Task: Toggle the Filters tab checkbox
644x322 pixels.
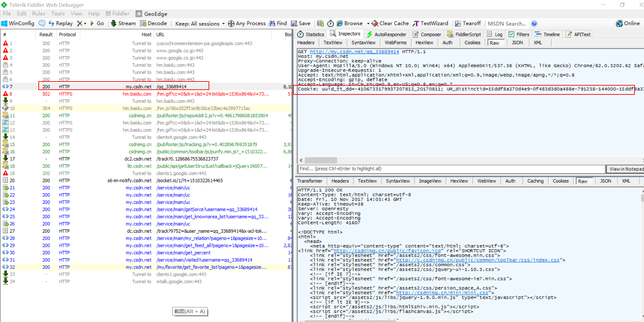Action: point(511,34)
